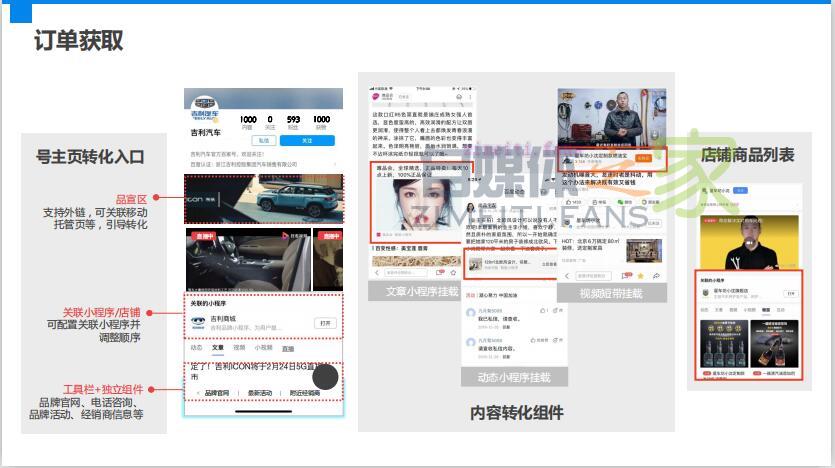Tap 打开 on the store mini program row
This screenshot has height=468, width=835.
[x=791, y=293]
